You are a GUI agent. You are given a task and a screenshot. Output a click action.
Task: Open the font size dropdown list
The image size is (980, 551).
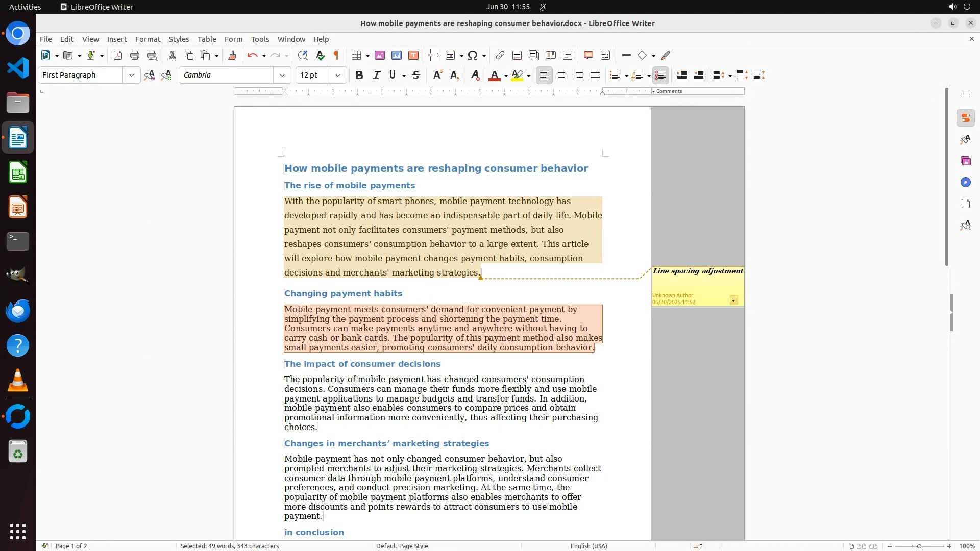pos(337,75)
